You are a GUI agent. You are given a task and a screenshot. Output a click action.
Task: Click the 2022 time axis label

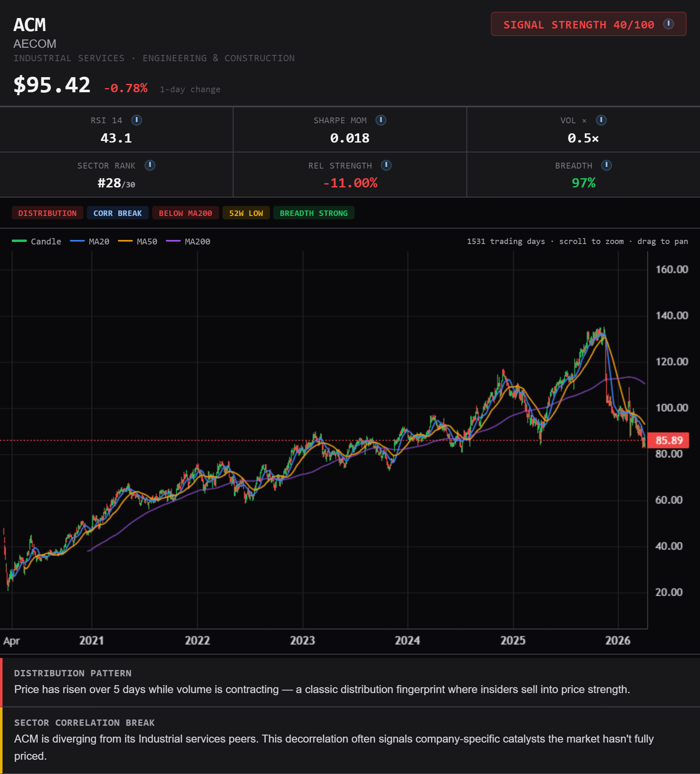click(197, 641)
